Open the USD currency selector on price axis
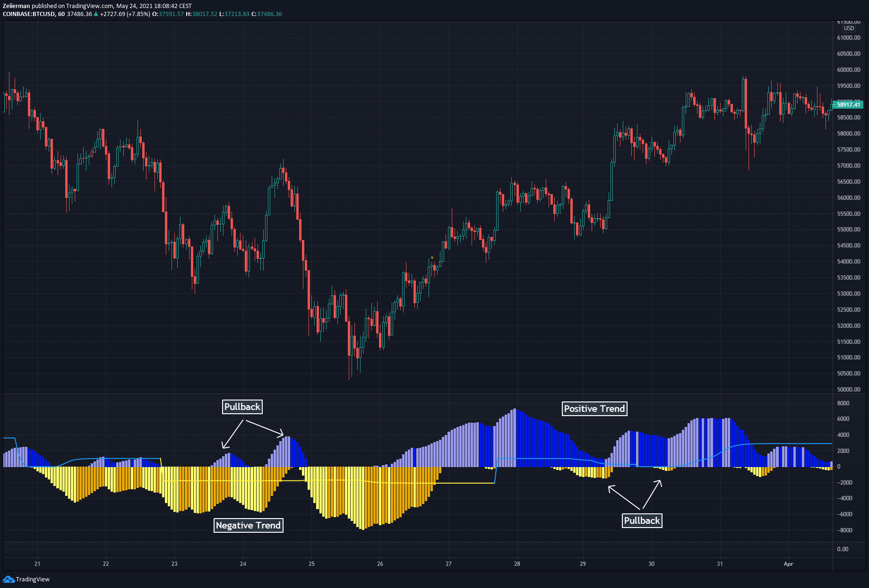The width and height of the screenshot is (869, 588). tap(849, 28)
